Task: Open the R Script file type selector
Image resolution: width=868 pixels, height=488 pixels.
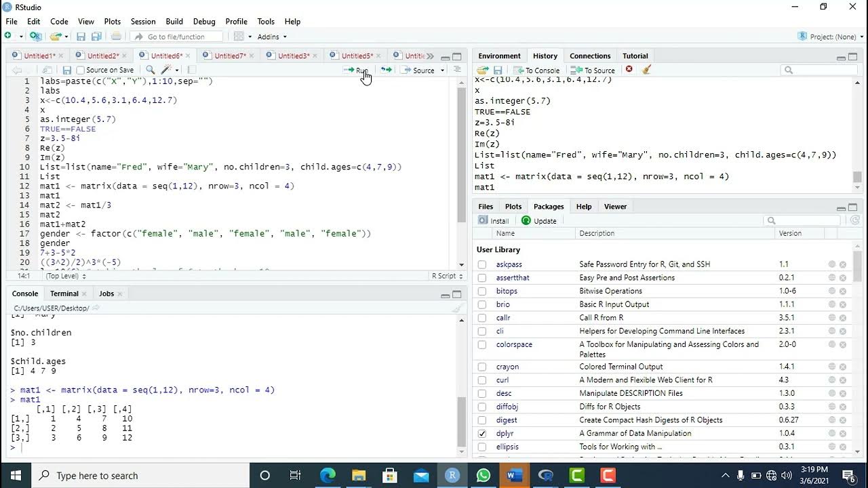Action: point(446,276)
